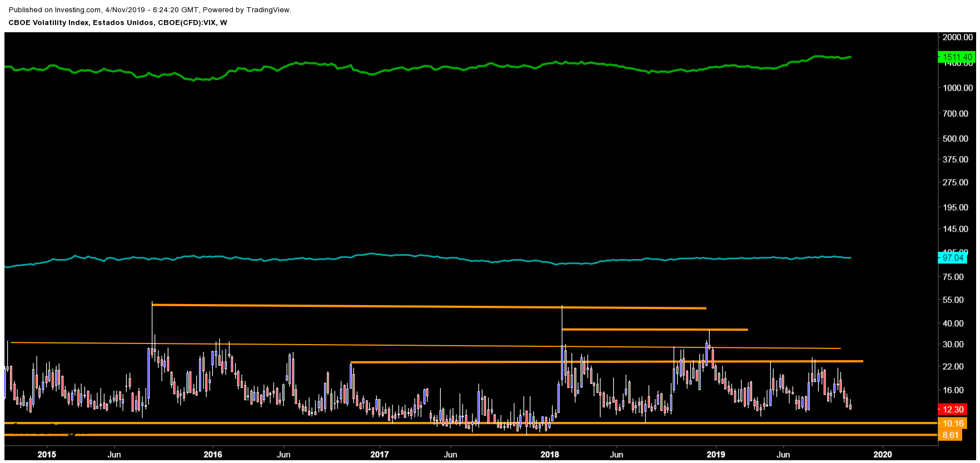The height and width of the screenshot is (463, 980).
Task: Click the red 12.30 last-price tag
Action: (x=953, y=410)
